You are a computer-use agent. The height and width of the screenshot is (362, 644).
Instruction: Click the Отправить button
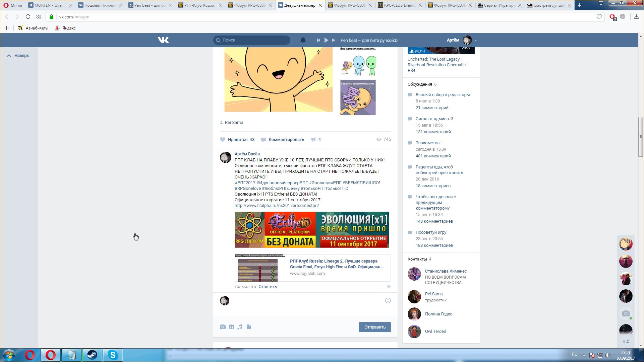click(x=375, y=327)
